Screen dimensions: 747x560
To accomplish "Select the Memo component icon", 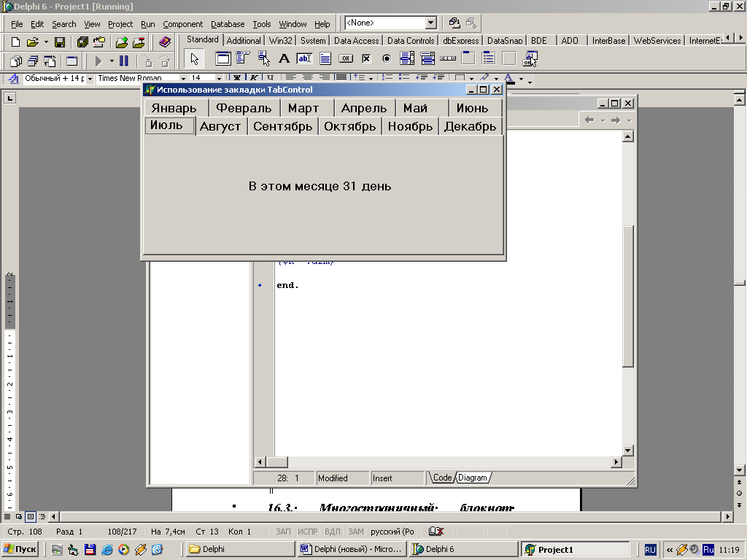I will [325, 58].
